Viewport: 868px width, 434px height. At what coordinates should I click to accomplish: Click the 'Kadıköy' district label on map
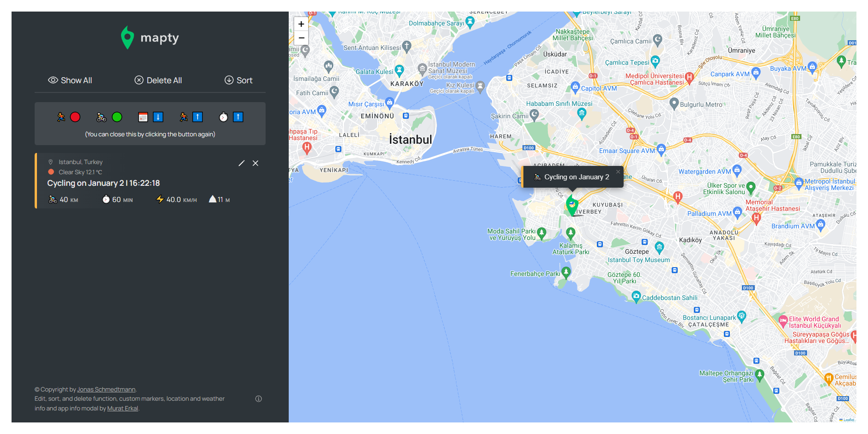tap(690, 240)
